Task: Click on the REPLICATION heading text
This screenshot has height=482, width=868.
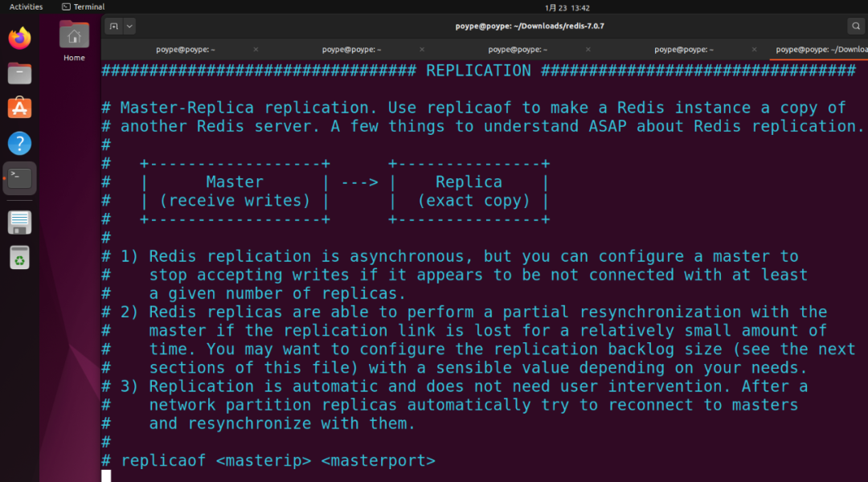Action: coord(478,71)
